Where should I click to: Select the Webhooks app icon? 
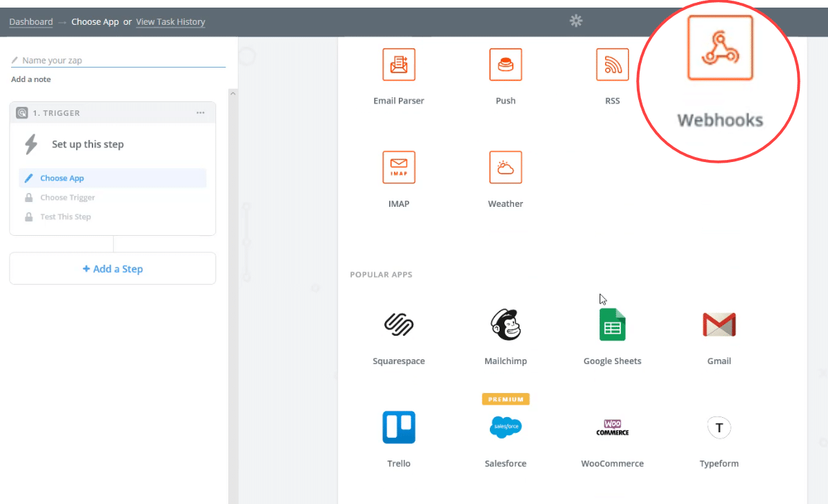pyautogui.click(x=720, y=47)
